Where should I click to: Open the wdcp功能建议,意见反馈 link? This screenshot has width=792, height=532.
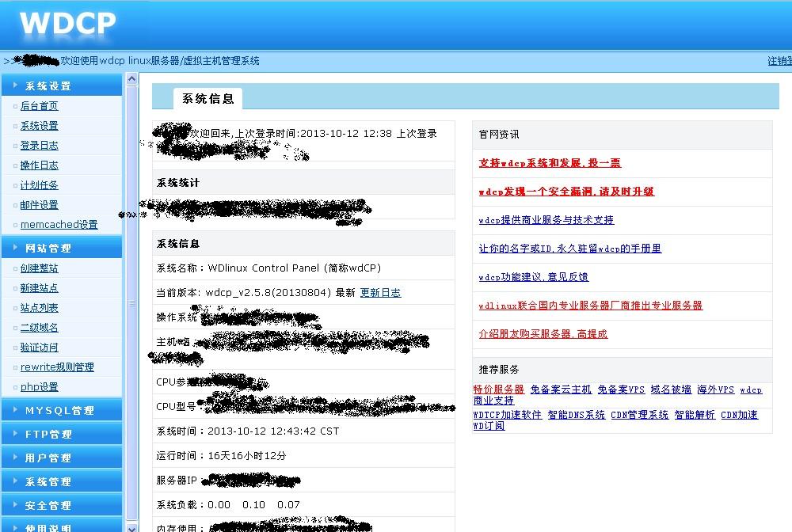tap(533, 276)
